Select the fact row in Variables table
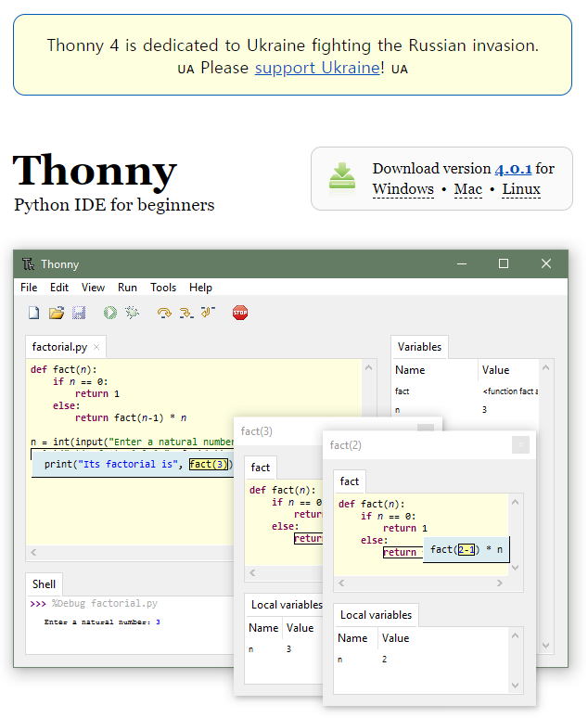The width and height of the screenshot is (588, 718). (x=466, y=391)
